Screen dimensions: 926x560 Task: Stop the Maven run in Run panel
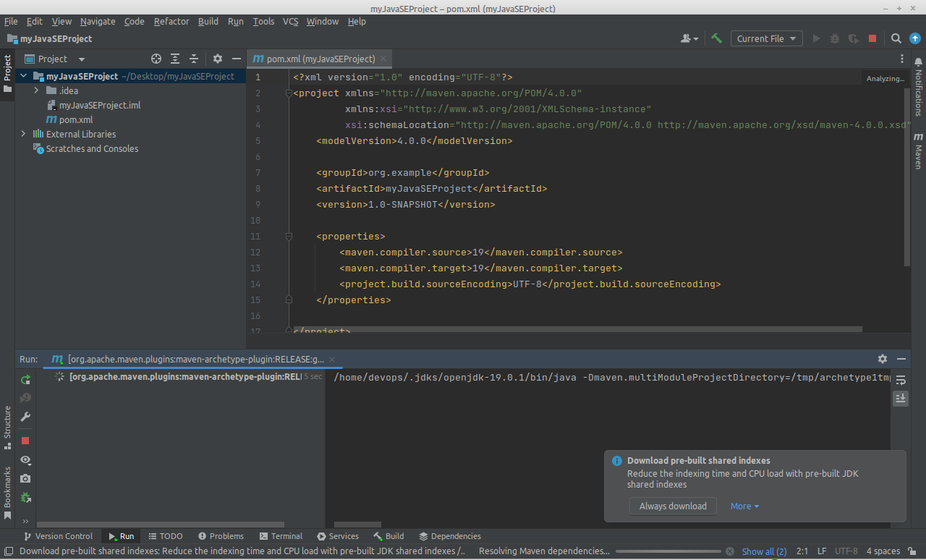point(25,441)
